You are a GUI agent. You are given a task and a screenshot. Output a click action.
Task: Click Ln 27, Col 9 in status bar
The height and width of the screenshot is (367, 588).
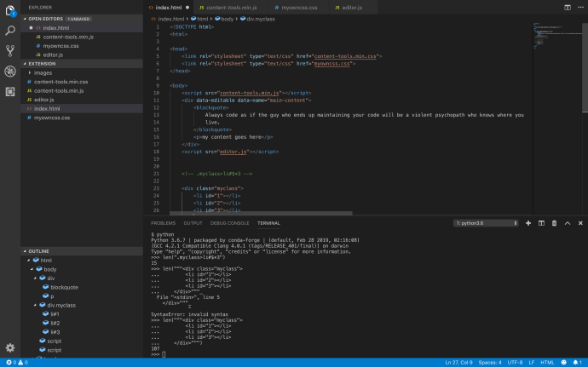pos(458,363)
